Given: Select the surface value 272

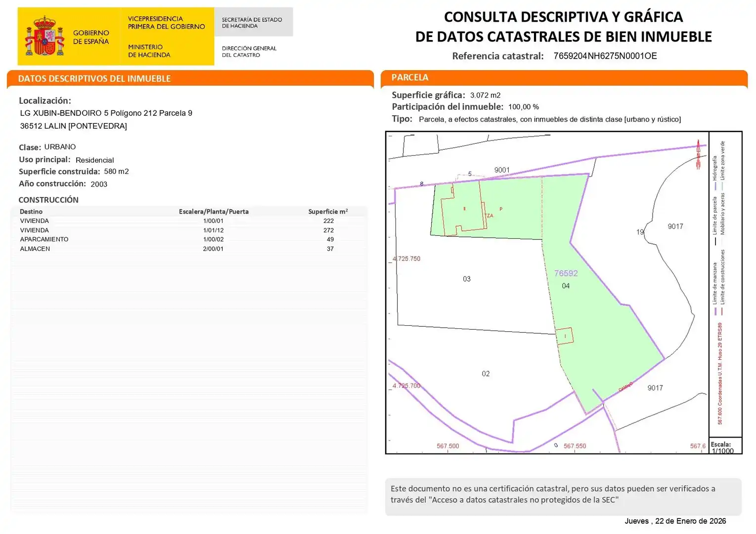Looking at the screenshot, I should [329, 230].
